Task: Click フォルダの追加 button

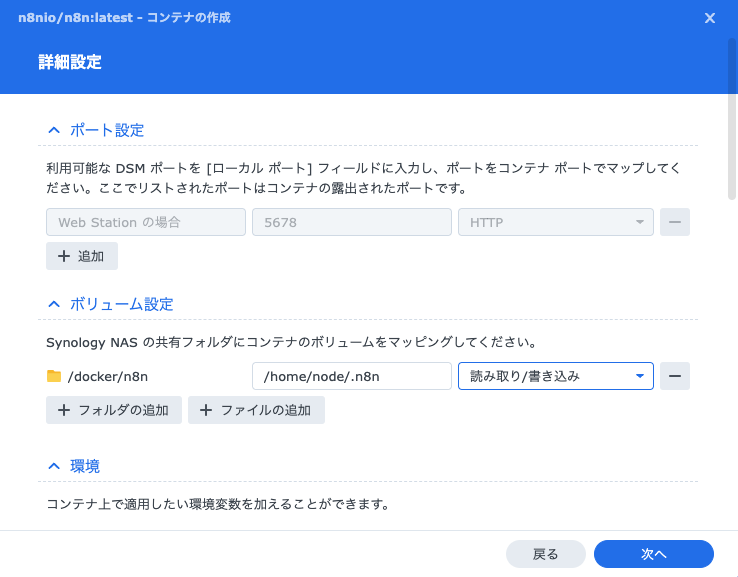Action: point(114,410)
